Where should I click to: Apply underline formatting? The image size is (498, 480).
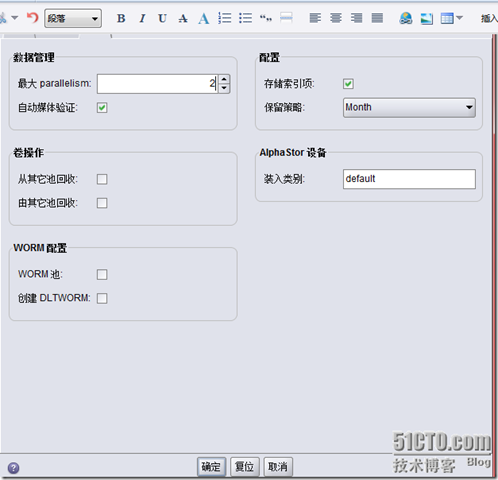(x=162, y=18)
